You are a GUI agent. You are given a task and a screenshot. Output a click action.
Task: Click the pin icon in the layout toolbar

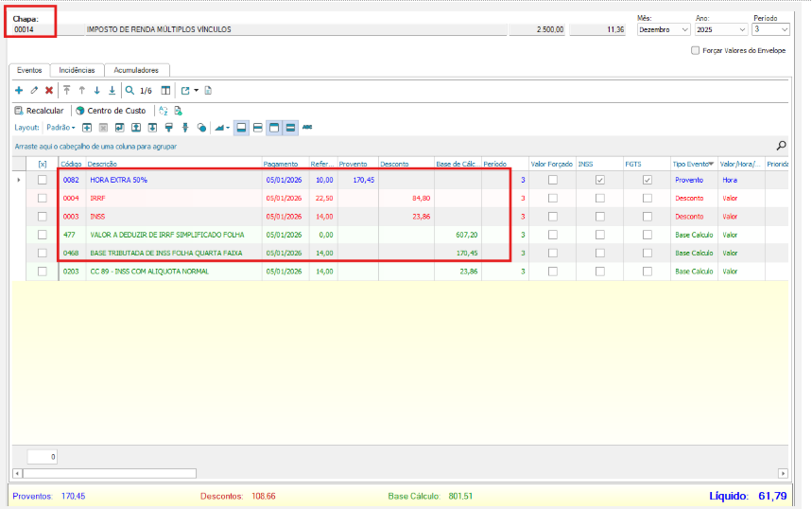click(x=185, y=128)
